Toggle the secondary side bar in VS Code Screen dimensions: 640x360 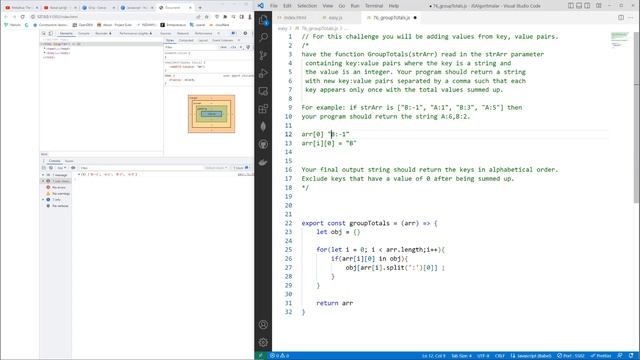pyautogui.click(x=587, y=6)
